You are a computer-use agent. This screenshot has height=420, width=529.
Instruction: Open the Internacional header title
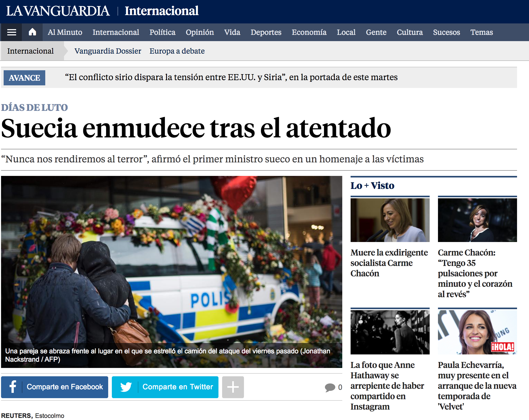pyautogui.click(x=162, y=11)
